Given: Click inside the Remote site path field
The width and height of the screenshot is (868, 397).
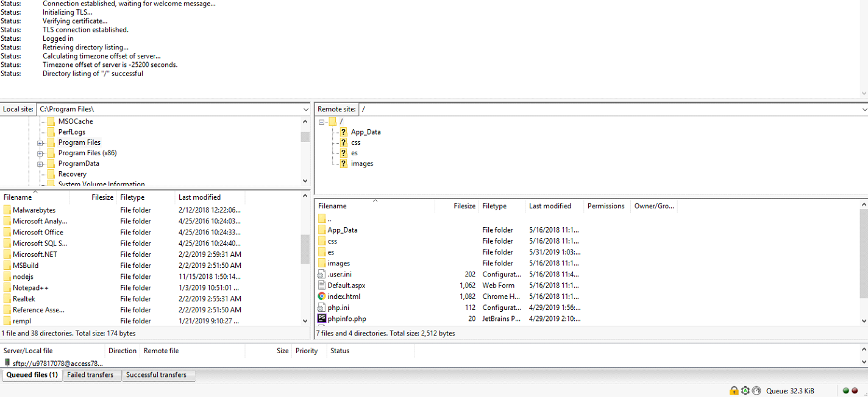Looking at the screenshot, I should pyautogui.click(x=610, y=109).
